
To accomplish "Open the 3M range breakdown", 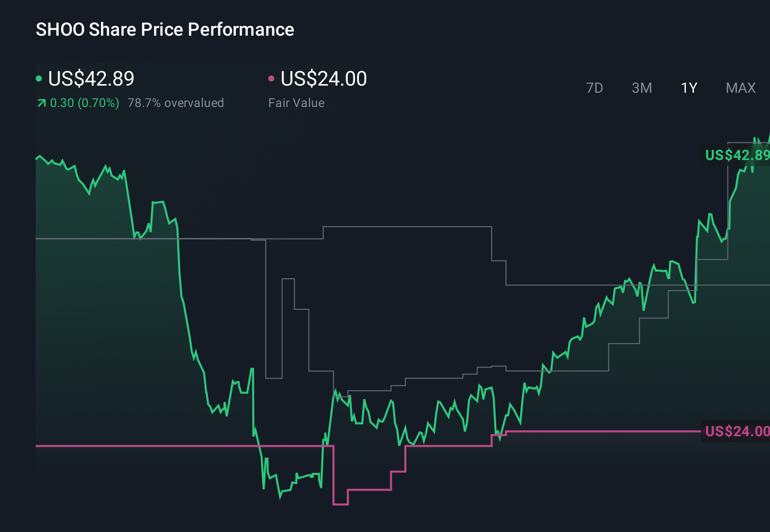I will click(641, 88).
